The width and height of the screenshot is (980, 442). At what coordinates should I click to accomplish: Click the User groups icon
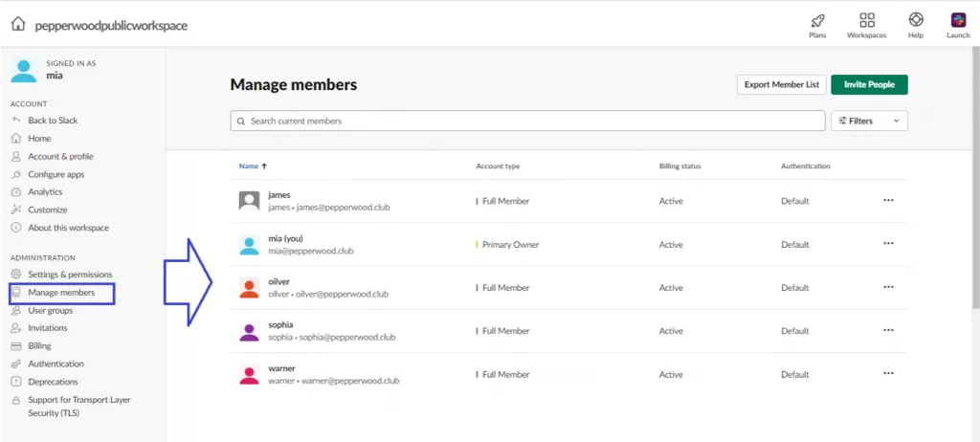tap(16, 310)
